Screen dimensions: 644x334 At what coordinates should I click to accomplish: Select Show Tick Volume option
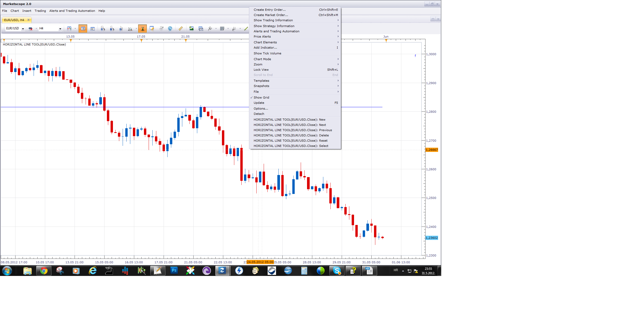point(295,53)
